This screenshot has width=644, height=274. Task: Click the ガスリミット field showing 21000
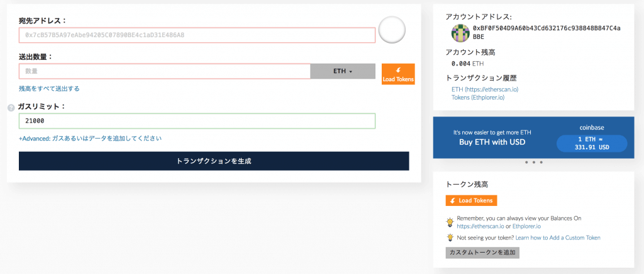click(197, 121)
